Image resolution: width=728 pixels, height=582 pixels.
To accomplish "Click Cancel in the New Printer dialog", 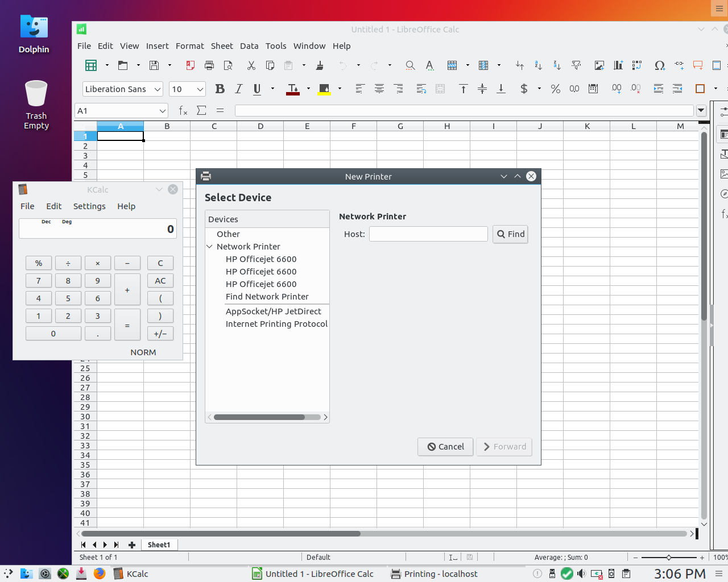I will point(446,447).
